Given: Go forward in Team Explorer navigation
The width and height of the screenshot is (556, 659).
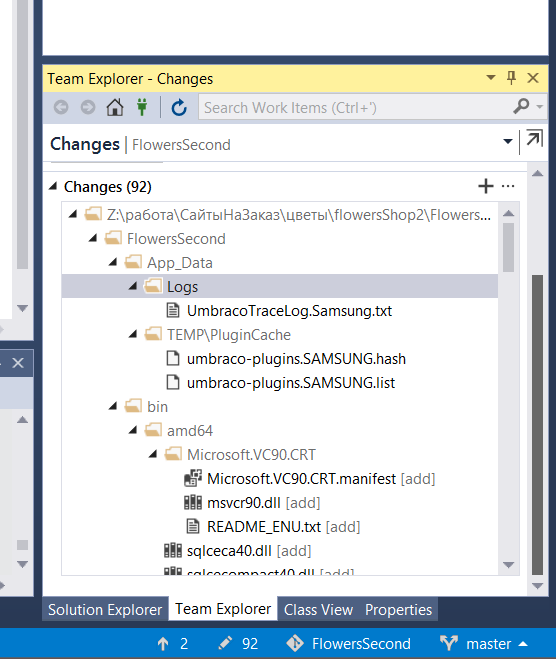Looking at the screenshot, I should pos(88,108).
